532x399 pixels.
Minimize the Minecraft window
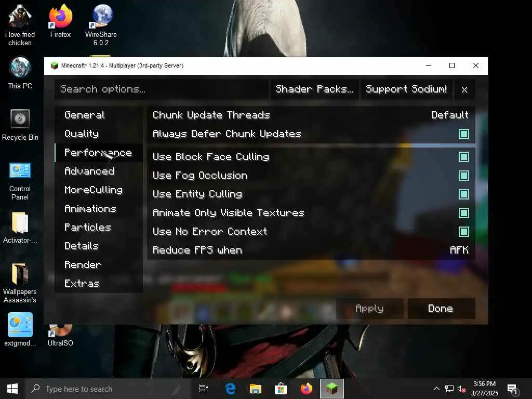(x=429, y=65)
